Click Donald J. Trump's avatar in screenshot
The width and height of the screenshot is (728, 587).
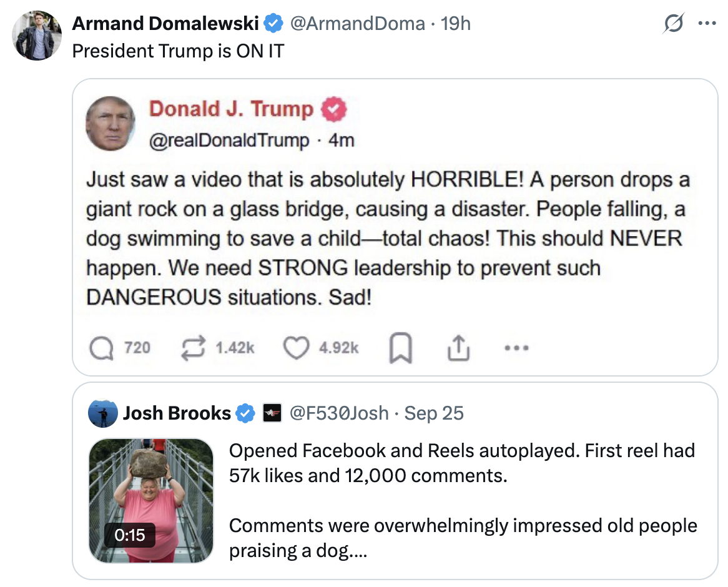[111, 123]
